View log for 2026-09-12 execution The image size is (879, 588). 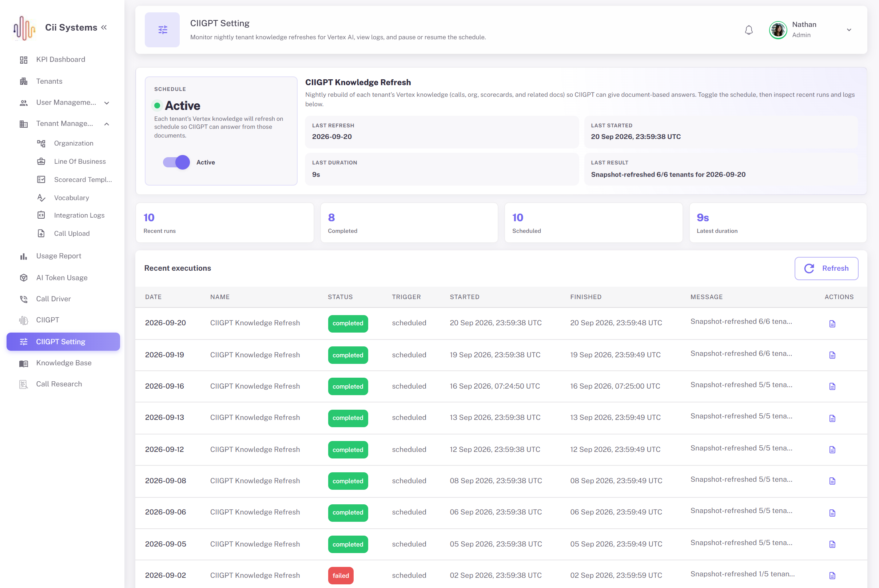832,450
